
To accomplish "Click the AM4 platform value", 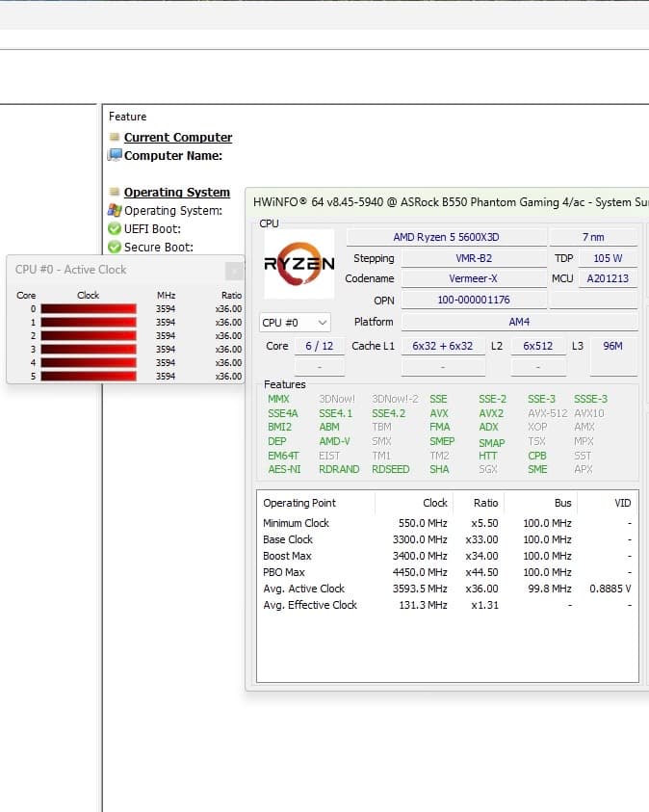I will pos(519,322).
